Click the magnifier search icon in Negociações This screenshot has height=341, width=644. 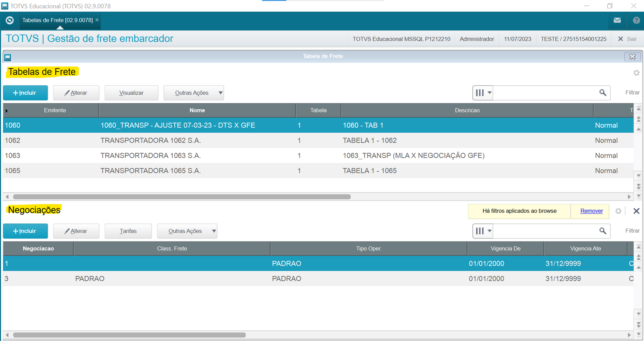[x=603, y=231]
